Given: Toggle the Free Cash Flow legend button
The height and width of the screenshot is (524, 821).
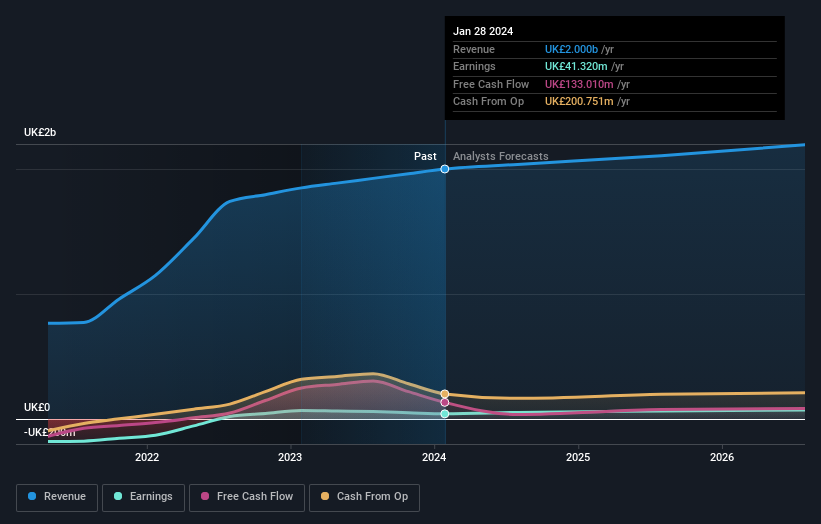Looking at the screenshot, I should [x=247, y=497].
